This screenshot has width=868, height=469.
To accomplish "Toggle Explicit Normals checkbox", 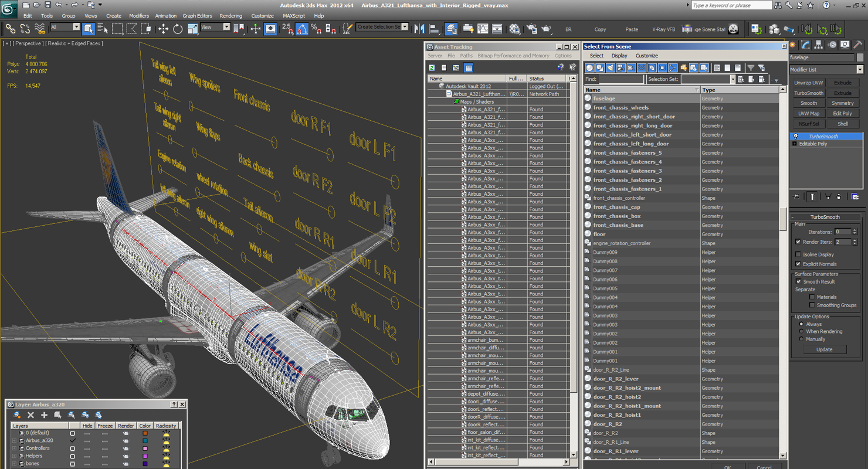I will coord(798,264).
